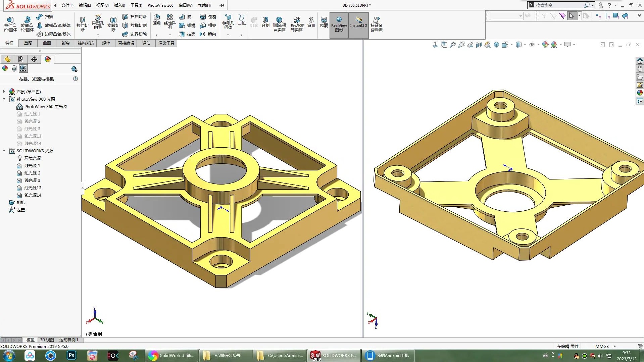Toggle the 环境光源 ambient light

coord(29,158)
